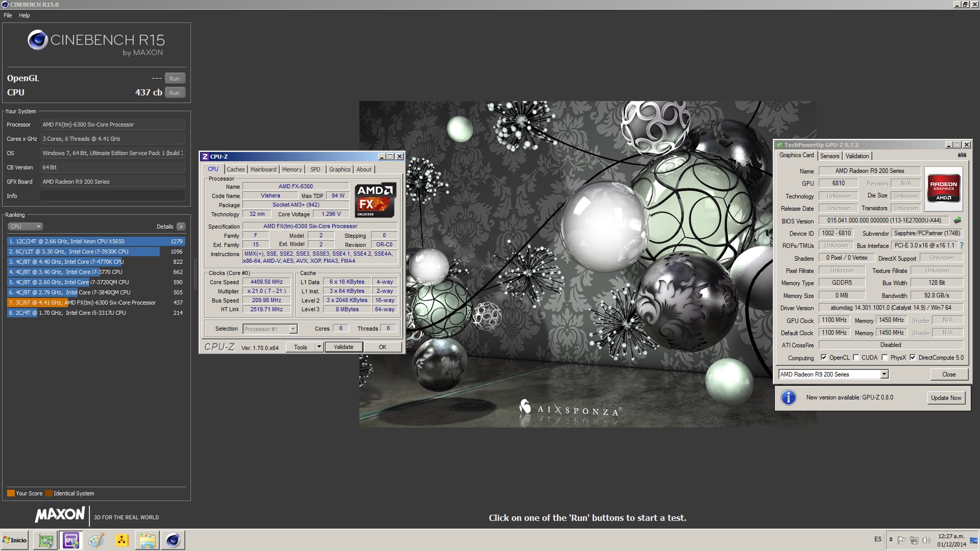Click the Action Center flag tray icon
The width and height of the screenshot is (980, 551).
pyautogui.click(x=902, y=540)
